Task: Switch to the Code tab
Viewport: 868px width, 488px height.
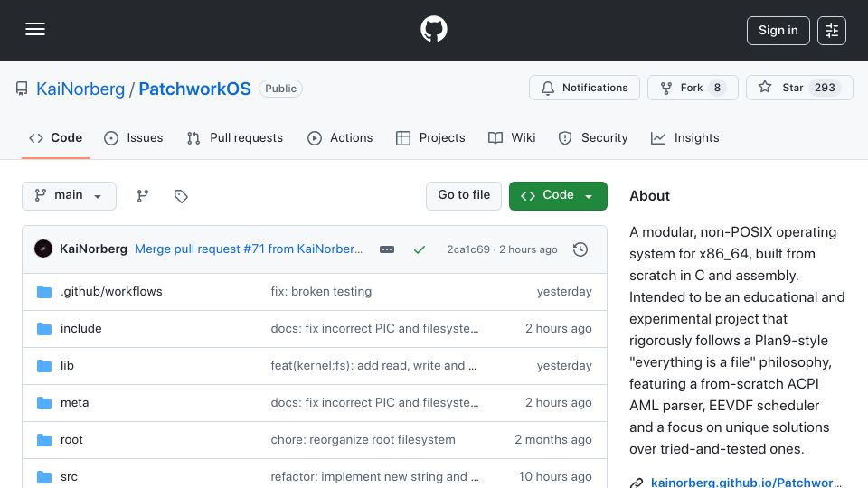Action: click(55, 137)
